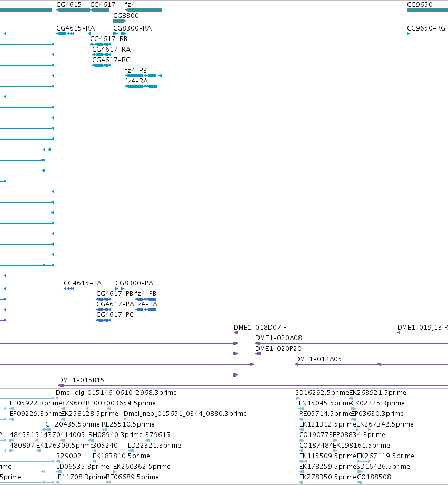
Task: Select EST label EK263921.5prime
Action: coord(377,393)
